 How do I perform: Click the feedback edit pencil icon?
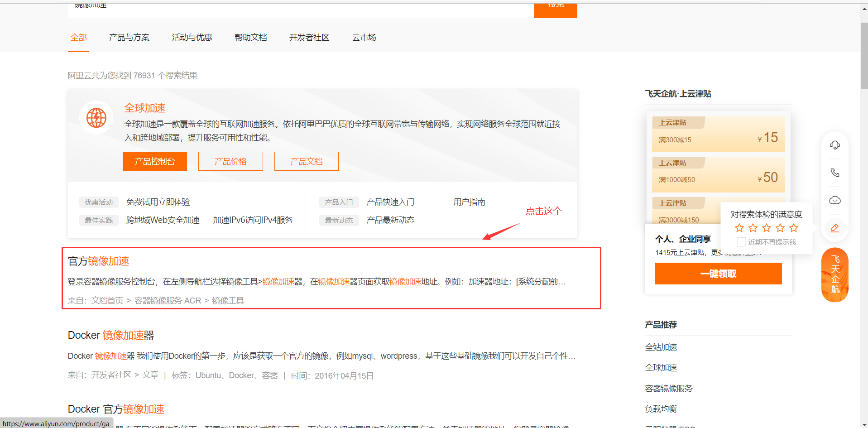coord(834,228)
